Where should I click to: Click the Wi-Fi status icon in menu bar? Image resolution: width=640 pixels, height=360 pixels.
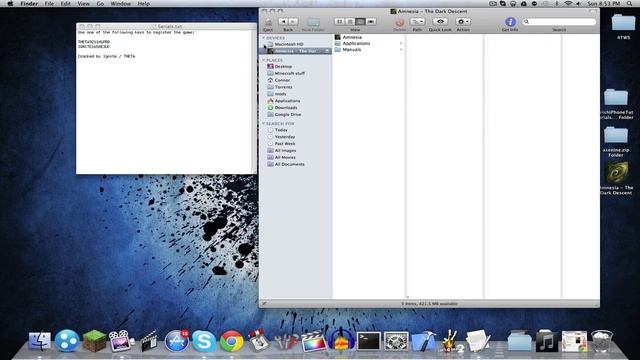[x=568, y=4]
